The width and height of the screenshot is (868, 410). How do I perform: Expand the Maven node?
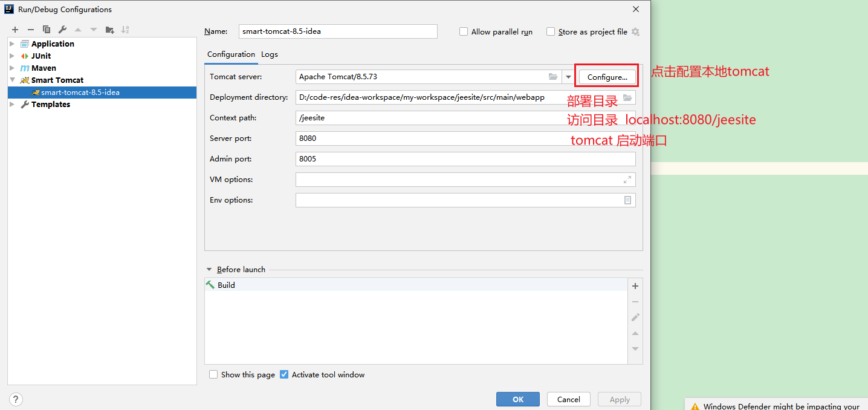click(12, 68)
